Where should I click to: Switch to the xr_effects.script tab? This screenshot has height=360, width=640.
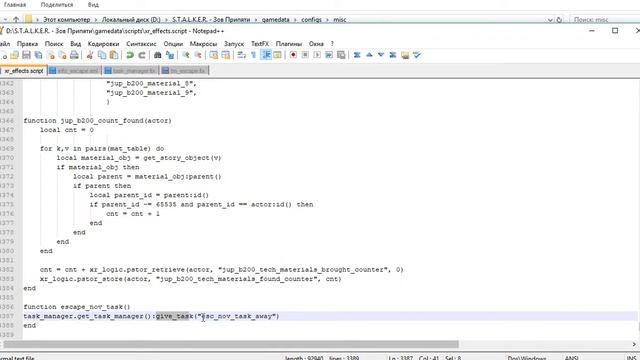click(24, 71)
